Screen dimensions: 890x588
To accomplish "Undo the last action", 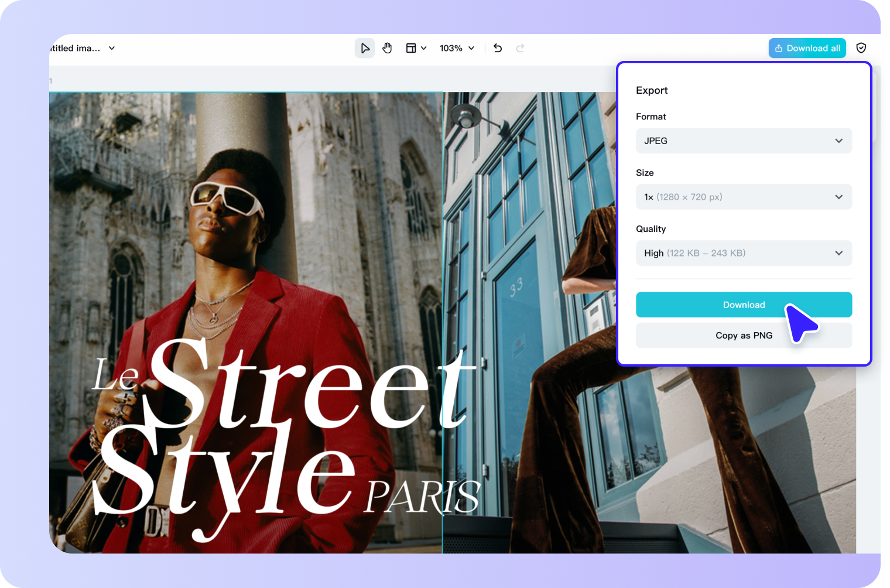I will 497,47.
